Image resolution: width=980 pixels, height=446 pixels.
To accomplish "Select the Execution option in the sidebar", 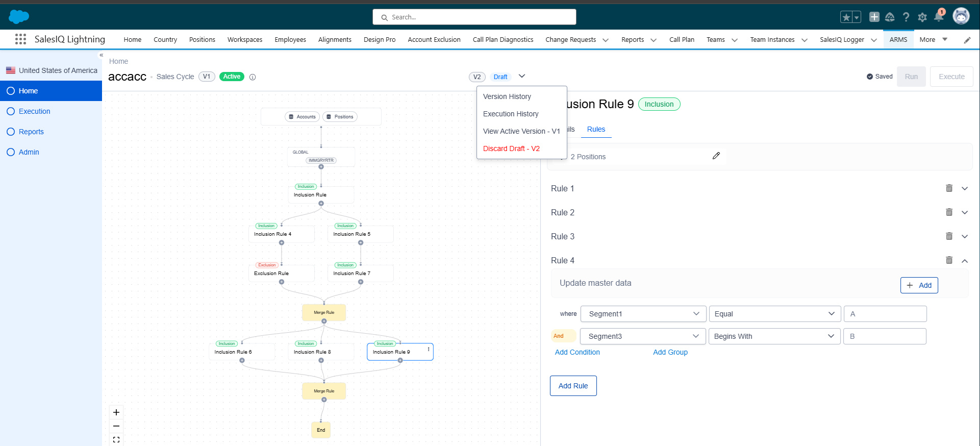I will click(34, 111).
